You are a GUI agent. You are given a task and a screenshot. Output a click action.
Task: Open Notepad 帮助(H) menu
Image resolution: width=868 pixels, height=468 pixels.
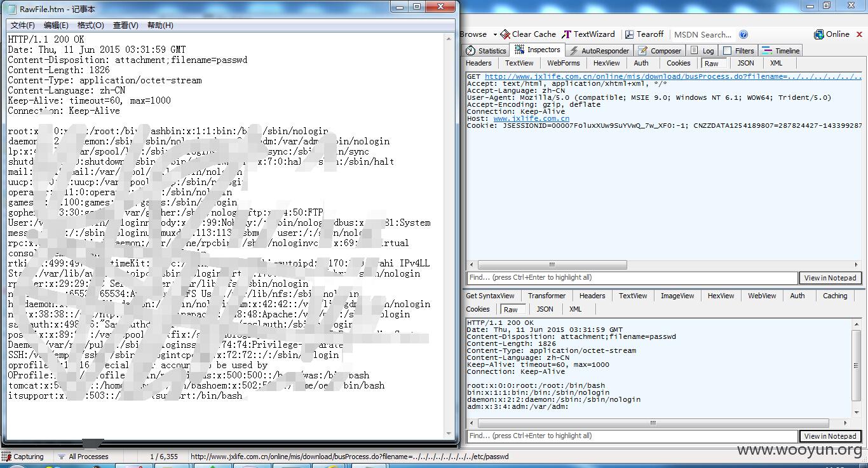(x=160, y=25)
